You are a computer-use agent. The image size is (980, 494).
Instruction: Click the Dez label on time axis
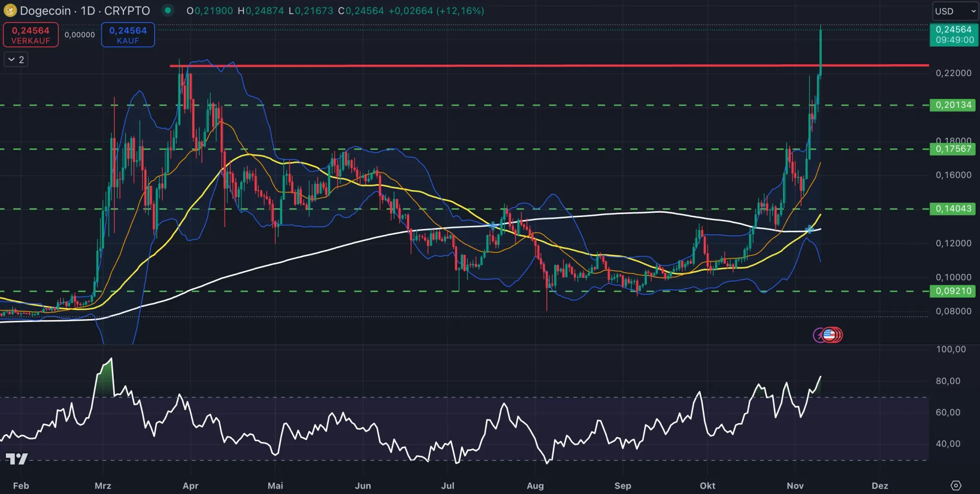880,486
